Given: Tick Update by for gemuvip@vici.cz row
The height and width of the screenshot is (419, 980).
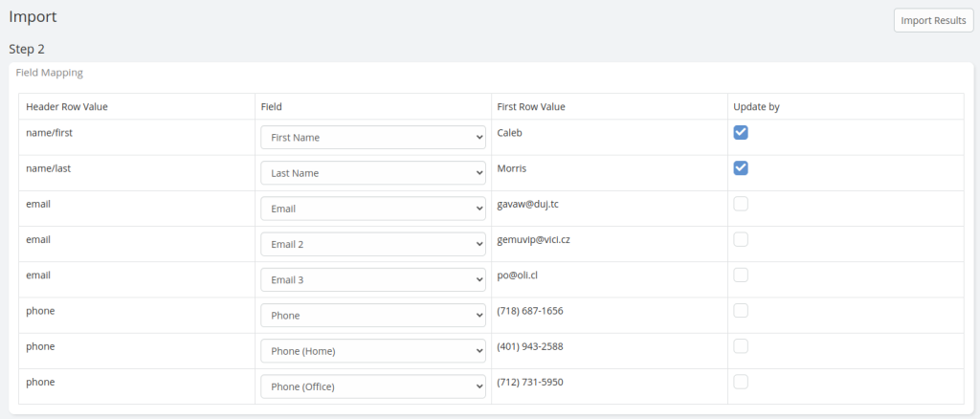Looking at the screenshot, I should coord(741,239).
